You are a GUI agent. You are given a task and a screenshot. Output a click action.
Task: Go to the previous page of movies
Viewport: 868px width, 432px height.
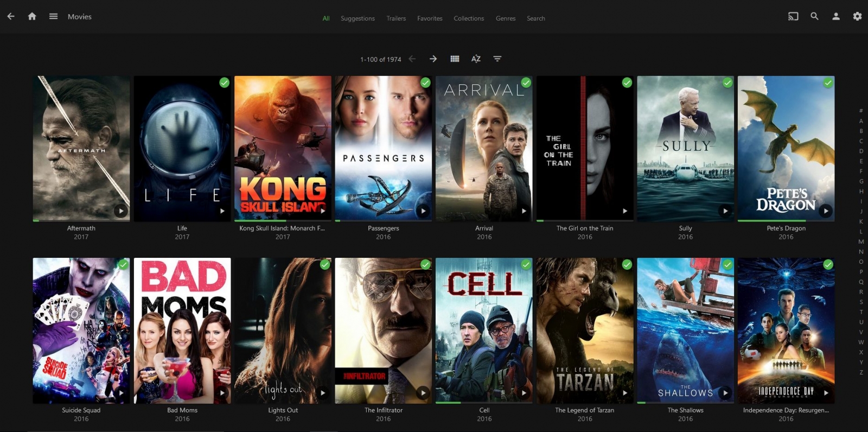[412, 59]
